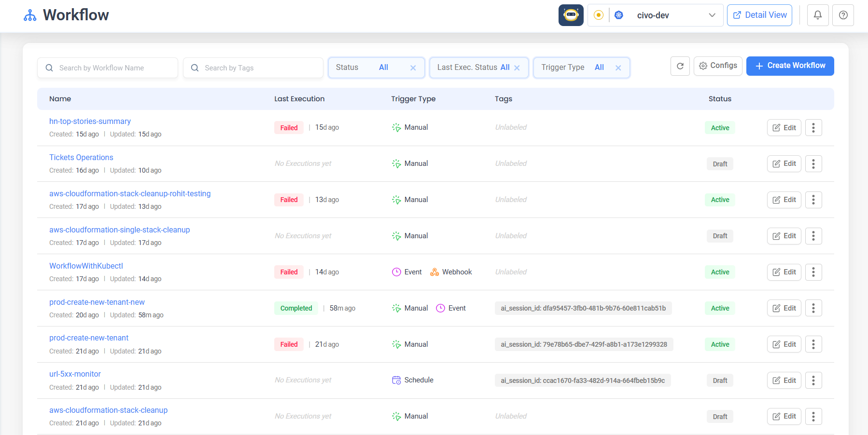868x435 pixels.
Task: Click Create Workflow
Action: (790, 66)
